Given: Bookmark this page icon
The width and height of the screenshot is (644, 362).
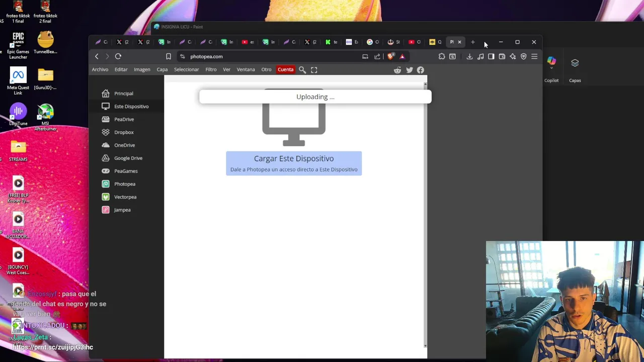Looking at the screenshot, I should pyautogui.click(x=169, y=56).
